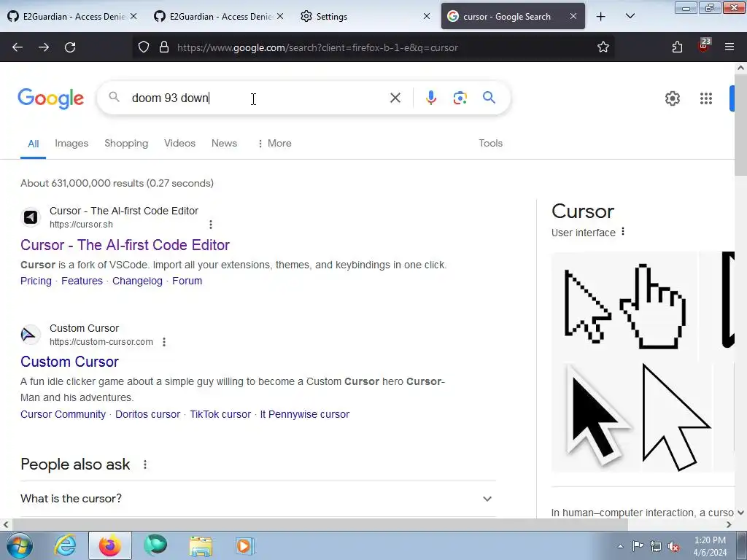Image resolution: width=747 pixels, height=560 pixels.
Task: Go to Google home via logo
Action: coord(50,98)
